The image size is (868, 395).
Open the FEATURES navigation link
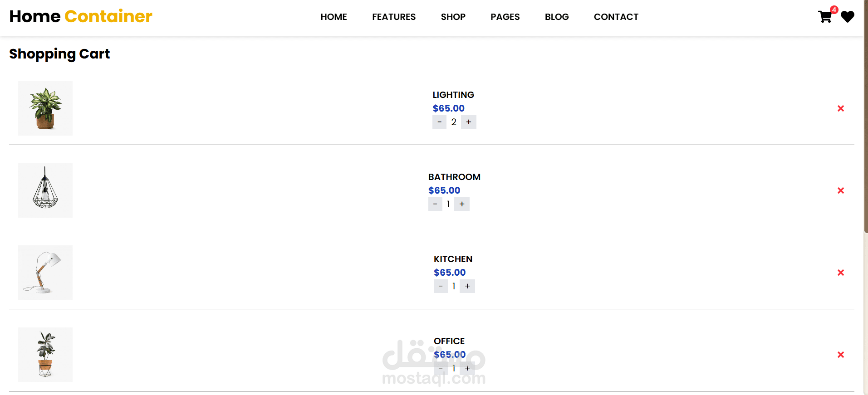[x=394, y=17]
